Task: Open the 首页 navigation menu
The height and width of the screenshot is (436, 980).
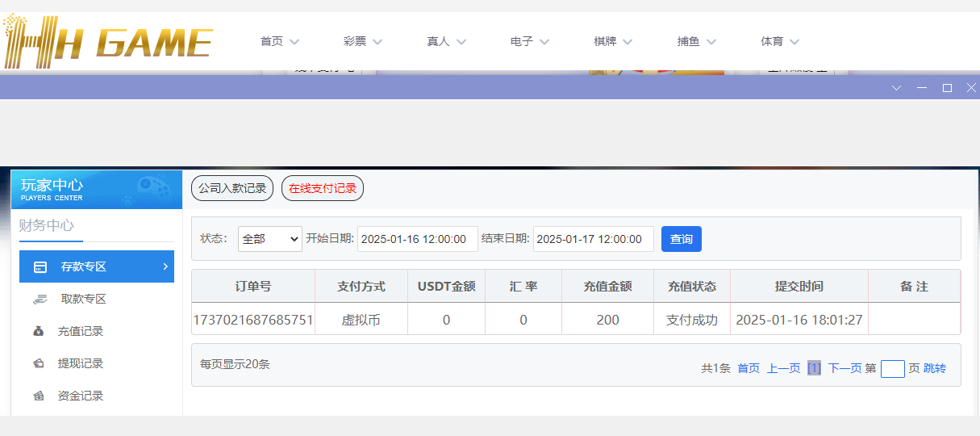Action: click(279, 41)
